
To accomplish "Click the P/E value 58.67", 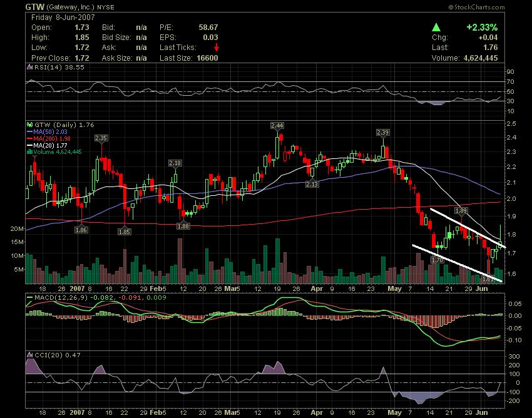I will [208, 28].
